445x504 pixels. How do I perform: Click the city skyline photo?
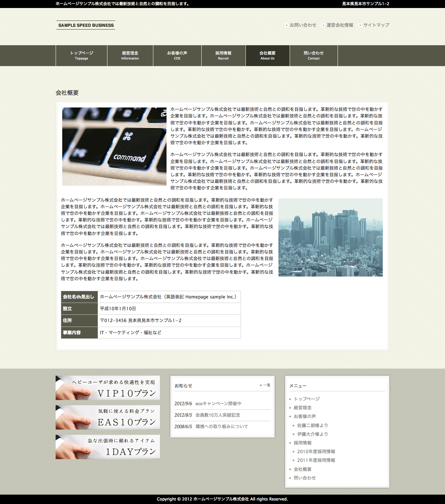tap(330, 237)
